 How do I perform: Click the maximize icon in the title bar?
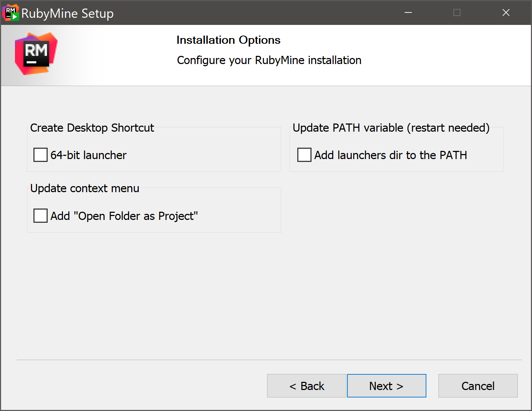[457, 12]
